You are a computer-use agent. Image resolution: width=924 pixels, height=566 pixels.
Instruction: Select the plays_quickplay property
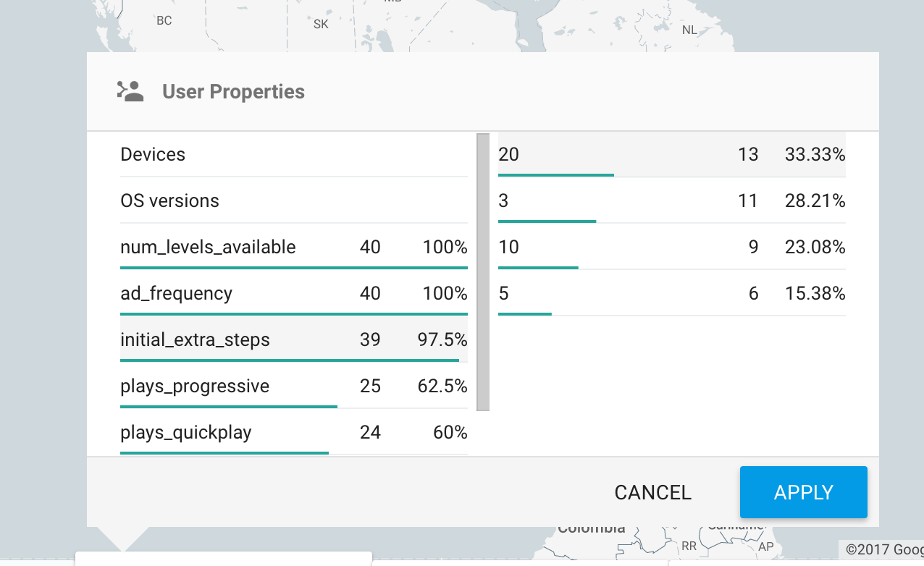pyautogui.click(x=185, y=432)
